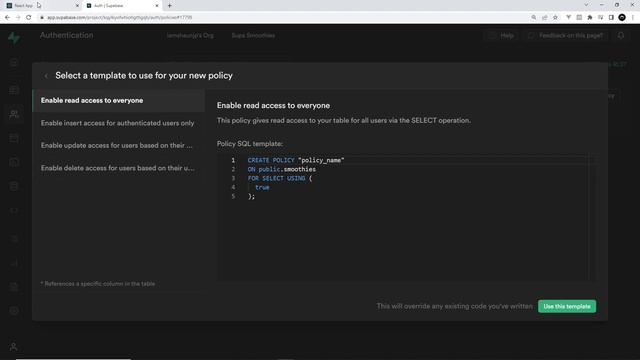
Task: Open a new browser tab
Action: click(169, 6)
